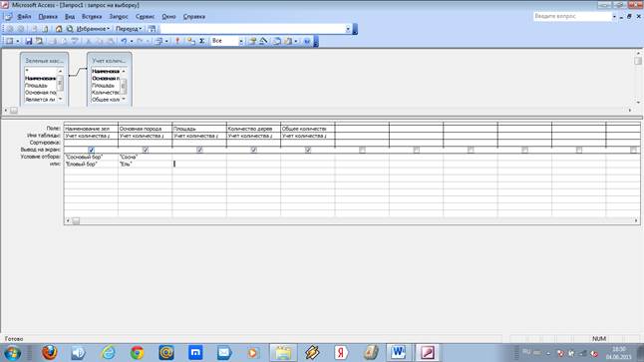This screenshot has width=644, height=362.
Task: Open Yandex browser from the taskbar
Action: [x=341, y=353]
